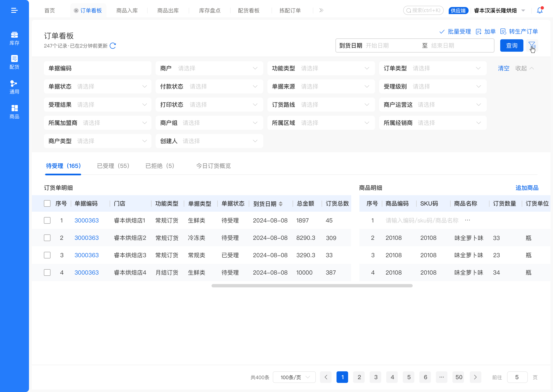The width and height of the screenshot is (553, 392).
Task: Click the 前往 page number input
Action: 517,377
